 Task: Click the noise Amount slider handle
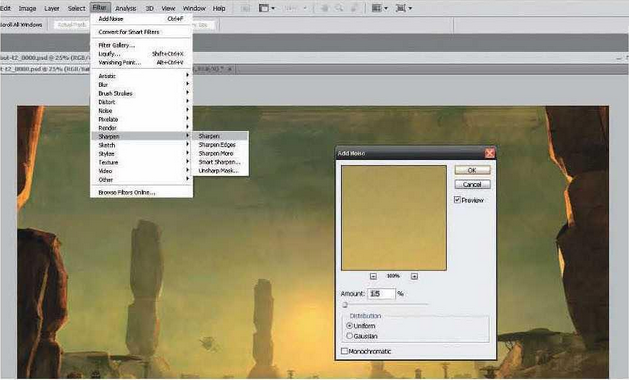pos(345,305)
